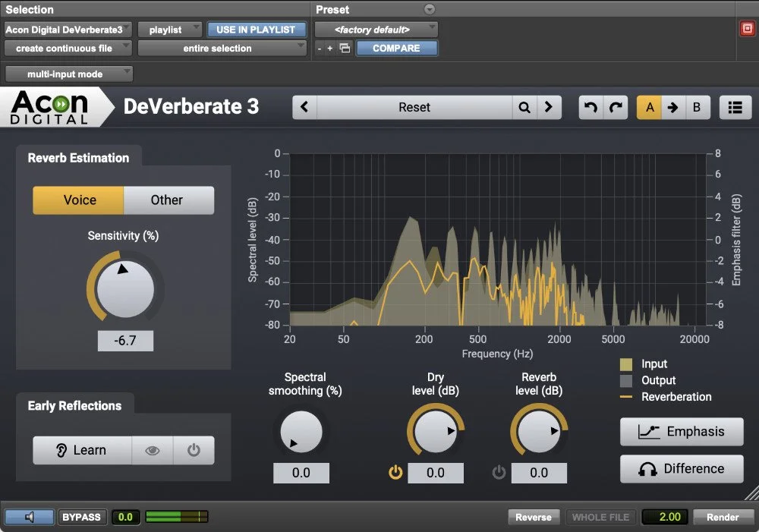Click the COMPARE button
This screenshot has height=532, width=759.
point(396,48)
